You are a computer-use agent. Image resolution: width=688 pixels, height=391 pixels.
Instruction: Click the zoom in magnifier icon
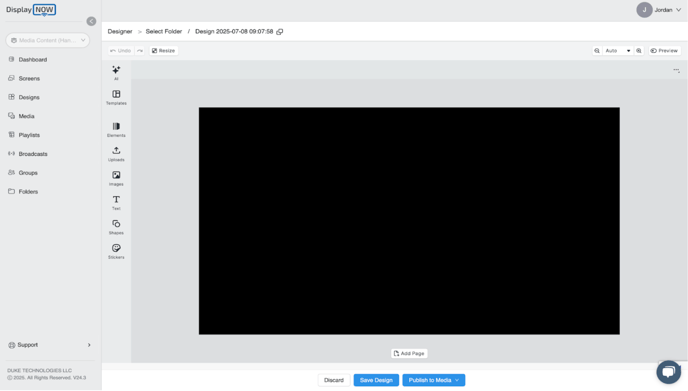coord(639,51)
